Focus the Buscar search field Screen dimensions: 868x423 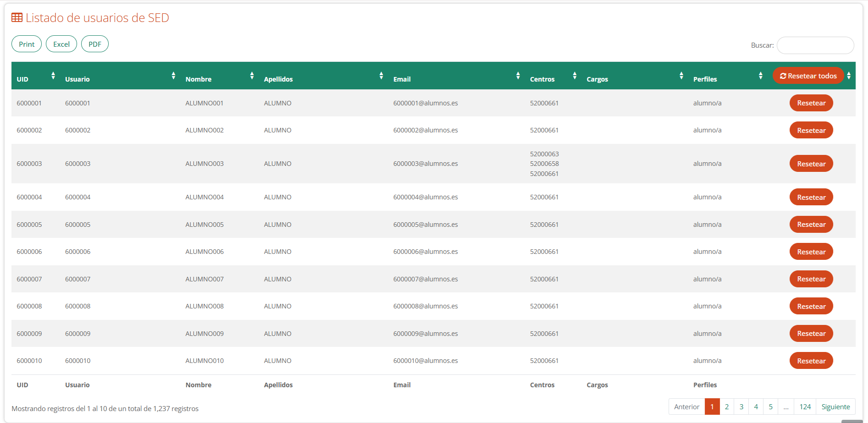pyautogui.click(x=815, y=45)
